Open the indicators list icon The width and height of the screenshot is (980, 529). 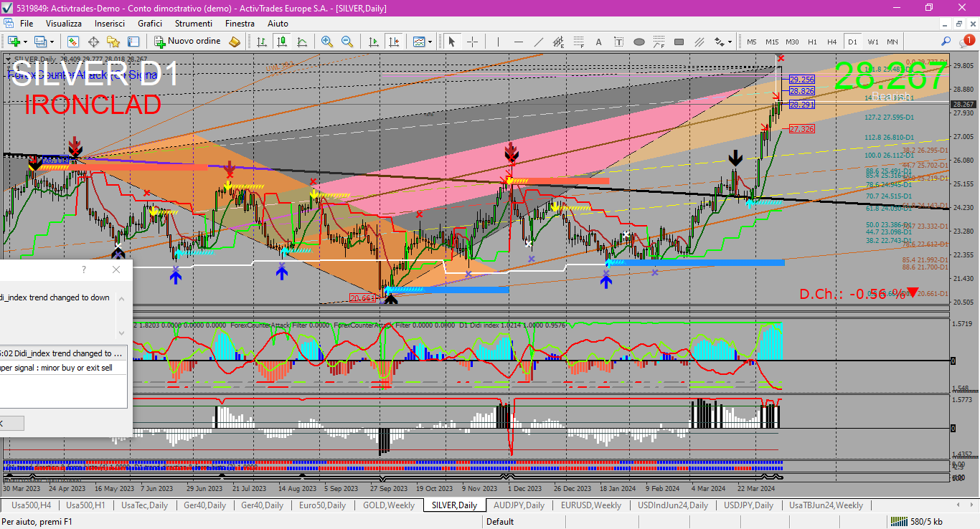(418, 42)
